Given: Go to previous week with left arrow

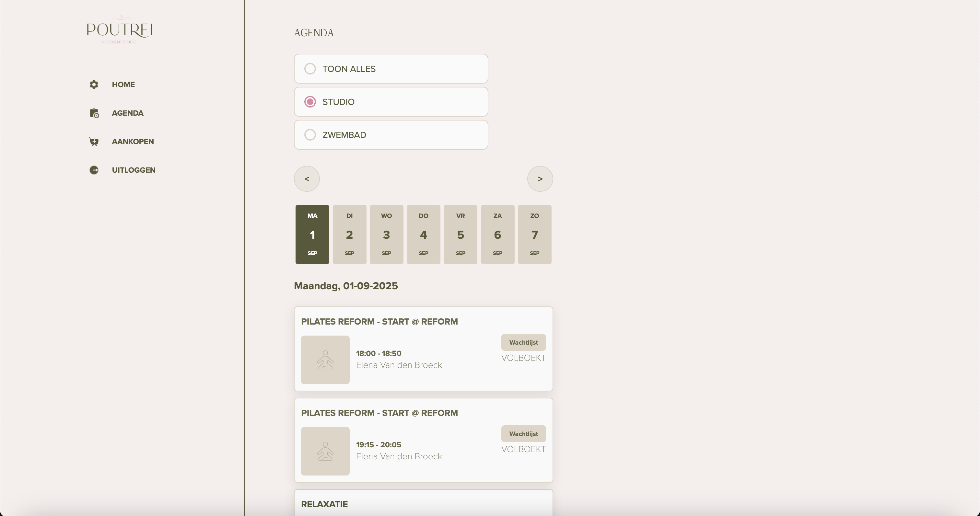Looking at the screenshot, I should [x=307, y=179].
